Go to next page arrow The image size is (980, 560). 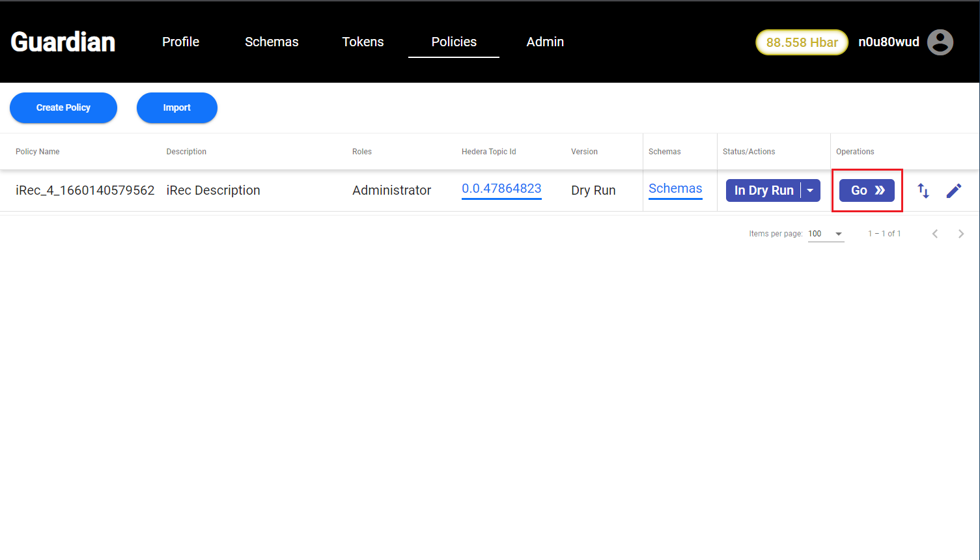(x=960, y=234)
